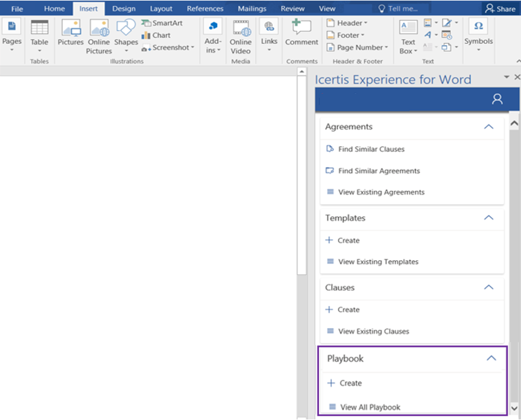The image size is (521, 420).
Task: Collapse the Agreements section
Action: [x=488, y=127]
